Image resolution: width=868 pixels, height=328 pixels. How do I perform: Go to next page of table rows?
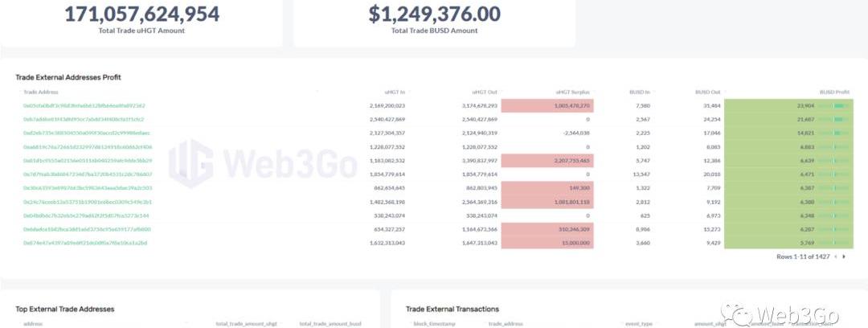point(843,256)
